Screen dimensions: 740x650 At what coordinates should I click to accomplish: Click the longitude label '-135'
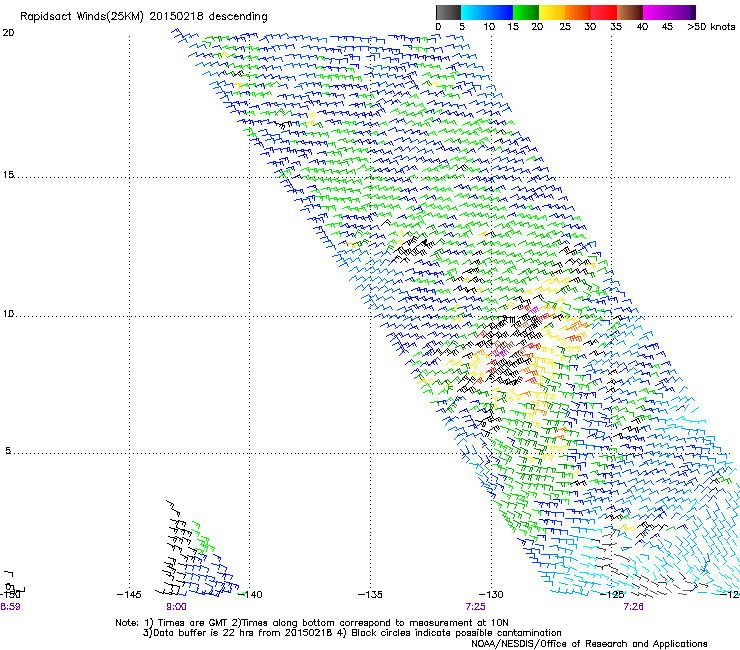(370, 594)
